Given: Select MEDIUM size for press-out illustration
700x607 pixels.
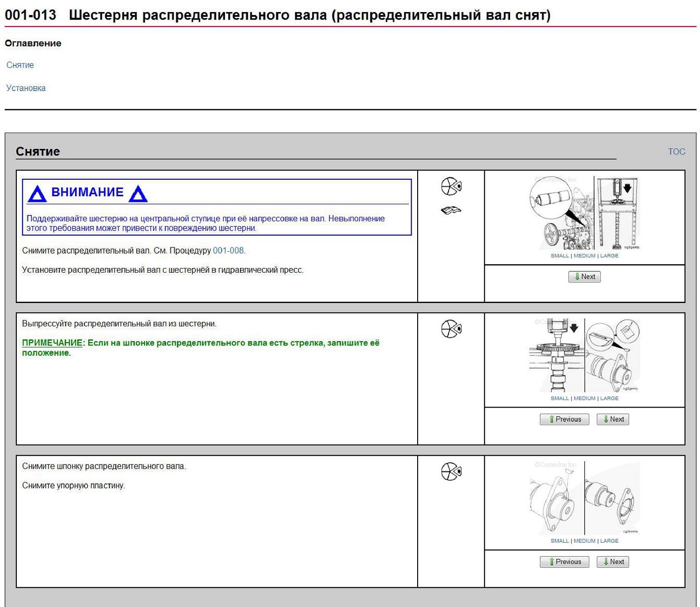Looking at the screenshot, I should (584, 398).
